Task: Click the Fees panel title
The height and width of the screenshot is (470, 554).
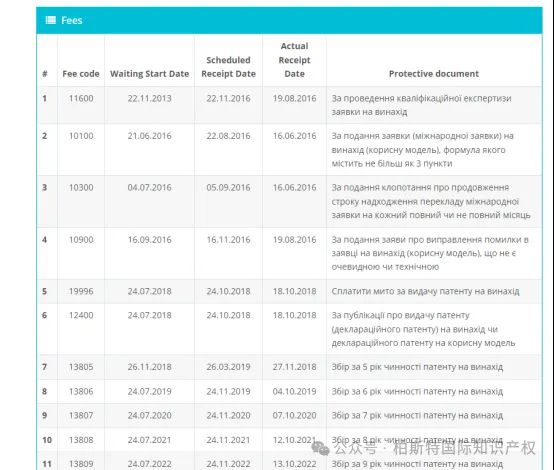Action: (x=72, y=20)
